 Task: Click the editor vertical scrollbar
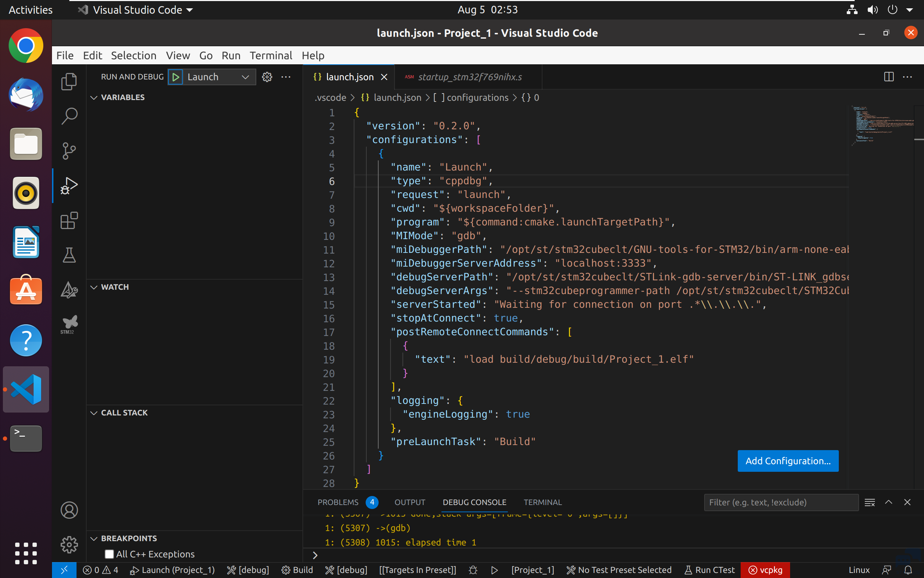919,296
